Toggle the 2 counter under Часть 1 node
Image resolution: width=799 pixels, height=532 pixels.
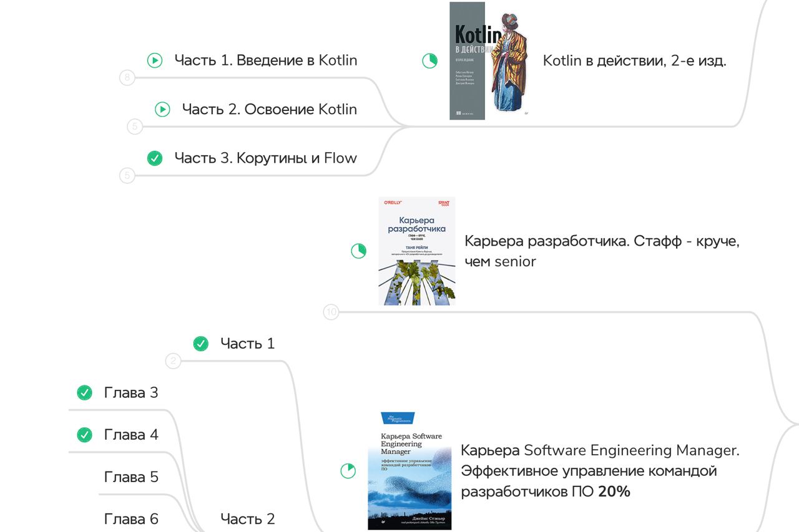click(x=173, y=360)
